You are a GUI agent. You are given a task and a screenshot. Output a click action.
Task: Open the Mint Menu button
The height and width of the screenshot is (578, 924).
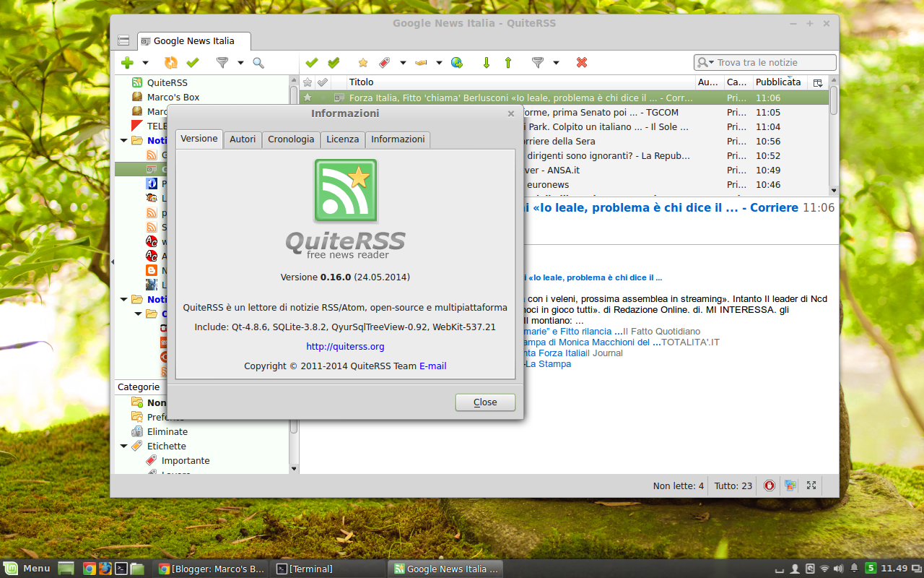click(27, 569)
